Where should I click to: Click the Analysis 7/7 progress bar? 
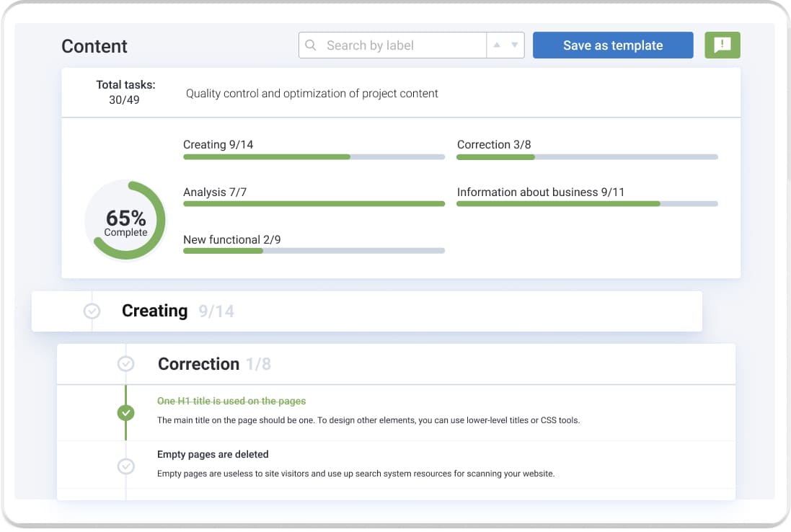click(314, 204)
